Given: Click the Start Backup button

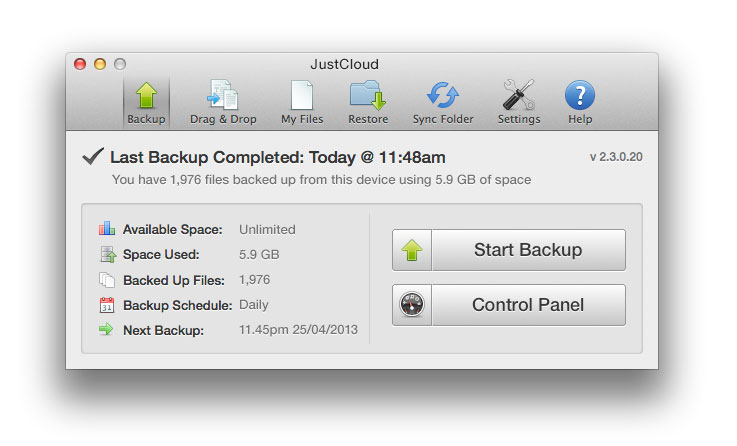Looking at the screenshot, I should (509, 250).
